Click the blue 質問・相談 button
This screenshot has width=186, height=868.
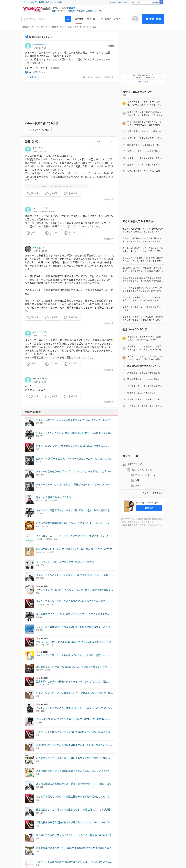click(x=153, y=19)
